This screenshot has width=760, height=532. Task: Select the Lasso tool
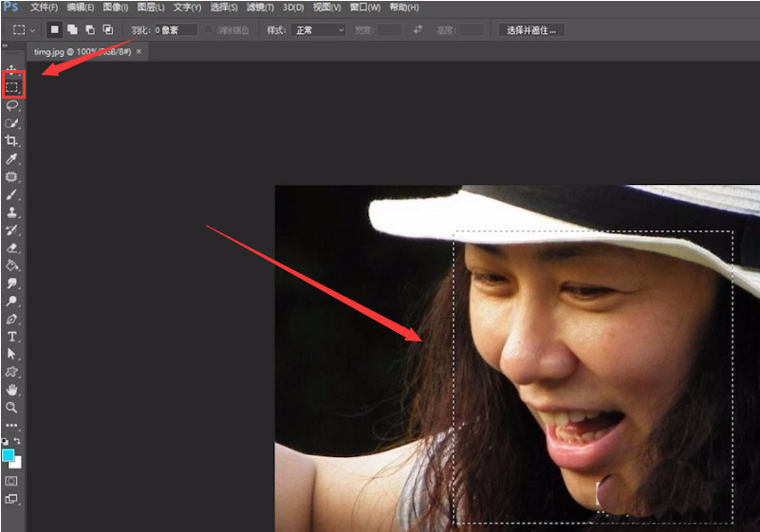tap(12, 105)
